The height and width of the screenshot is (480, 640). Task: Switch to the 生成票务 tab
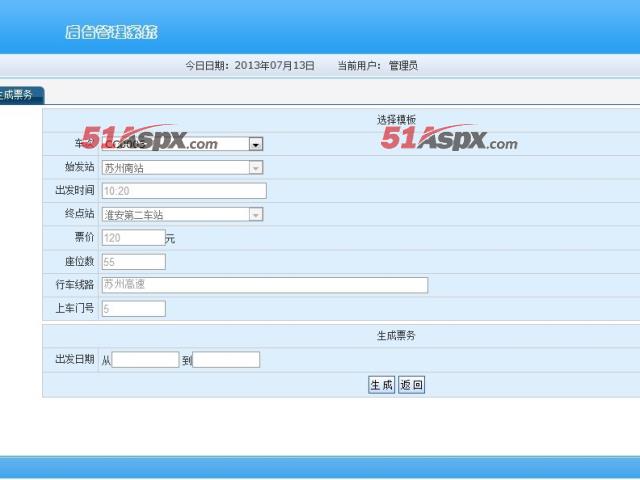tap(18, 95)
